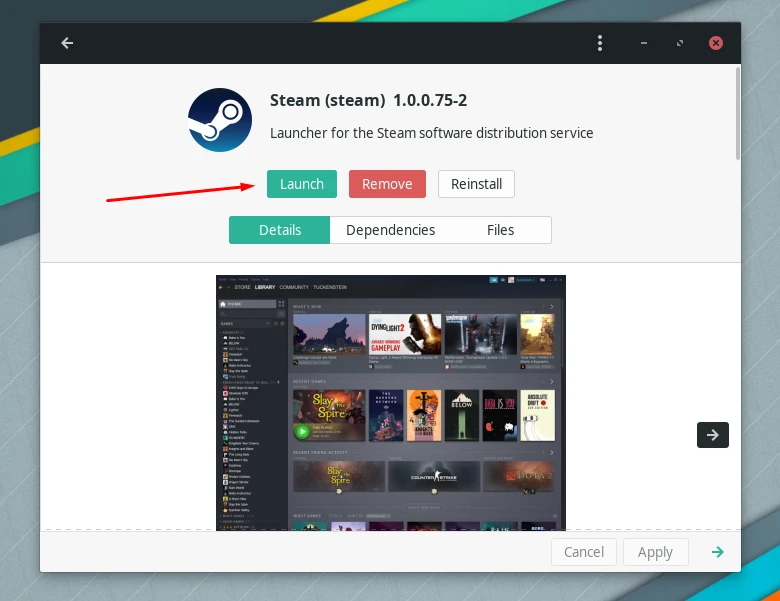
Task: Minimize the package manager window
Action: point(644,43)
